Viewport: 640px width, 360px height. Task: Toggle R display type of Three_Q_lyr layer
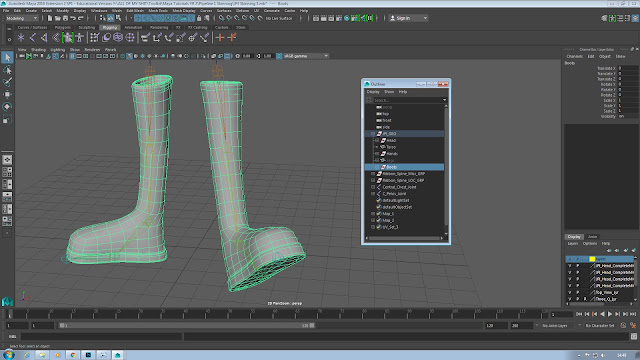[x=585, y=299]
